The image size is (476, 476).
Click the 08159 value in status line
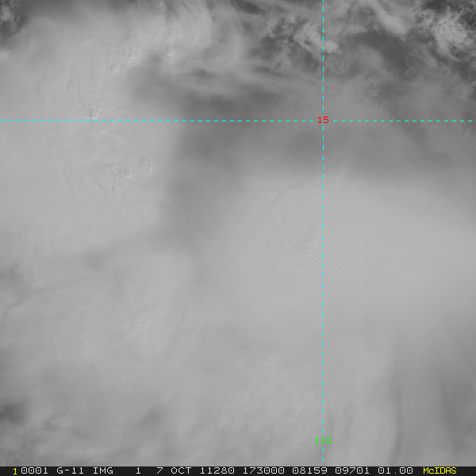(309, 470)
